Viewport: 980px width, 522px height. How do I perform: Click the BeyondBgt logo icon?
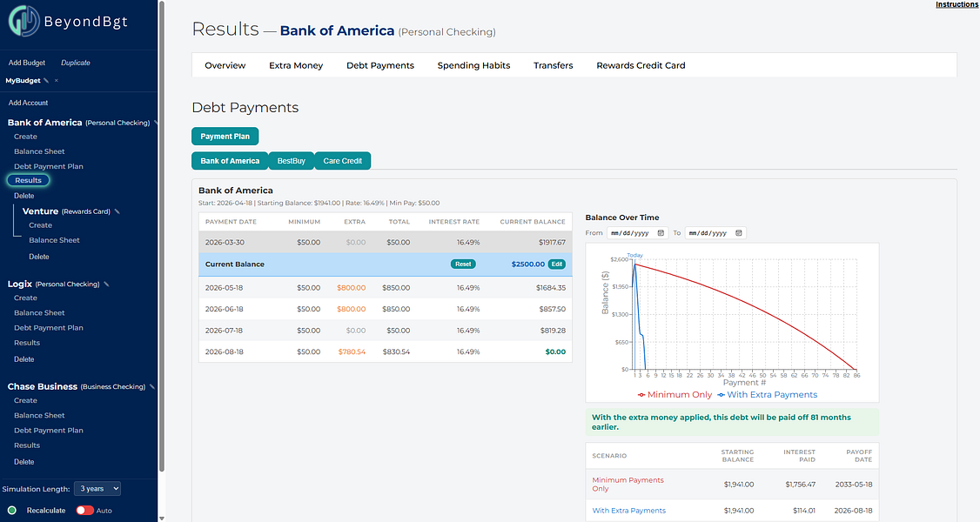23,20
